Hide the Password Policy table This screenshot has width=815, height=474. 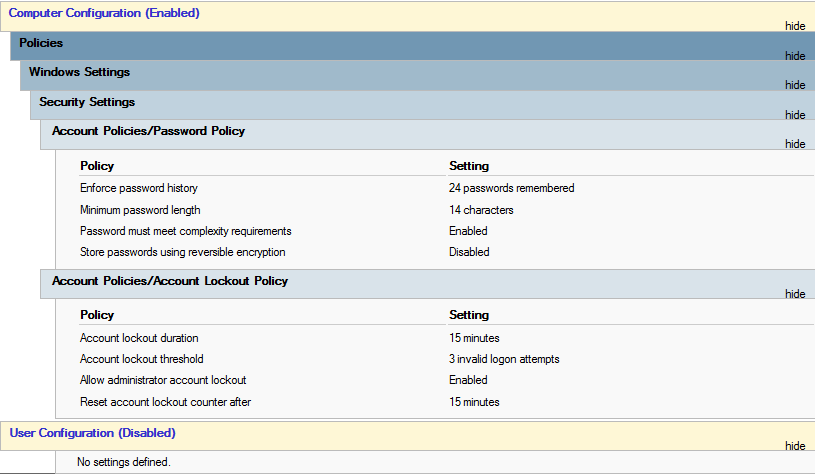click(x=795, y=144)
